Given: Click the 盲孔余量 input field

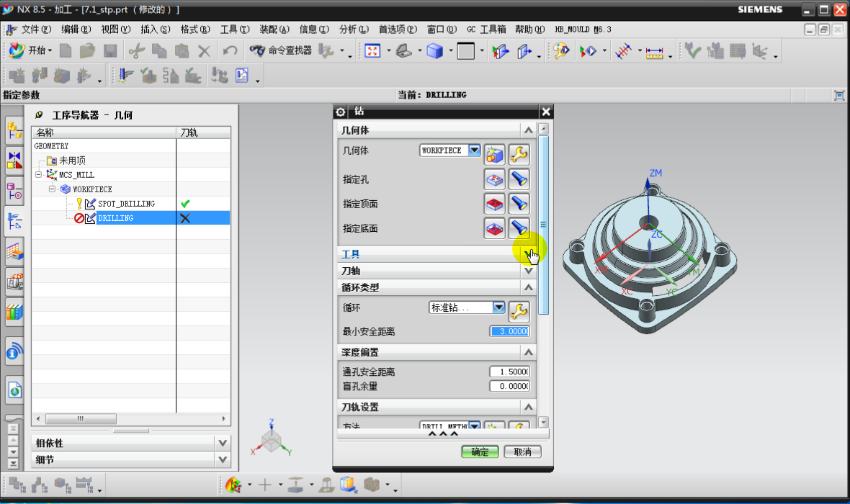Looking at the screenshot, I should [510, 387].
